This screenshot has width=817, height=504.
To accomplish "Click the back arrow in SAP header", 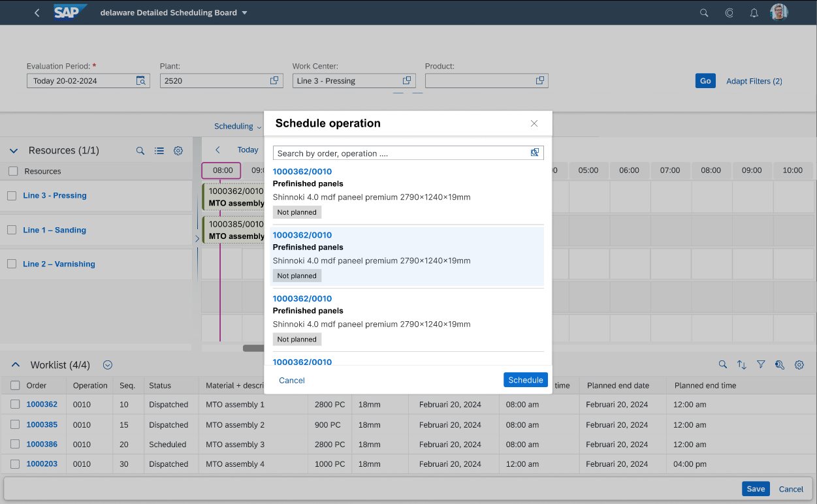I will [x=37, y=12].
